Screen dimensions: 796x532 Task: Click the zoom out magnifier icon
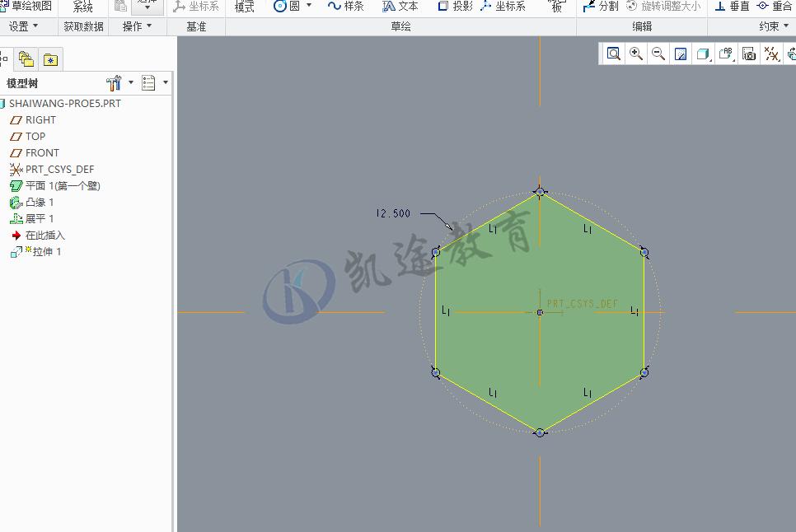(x=658, y=54)
